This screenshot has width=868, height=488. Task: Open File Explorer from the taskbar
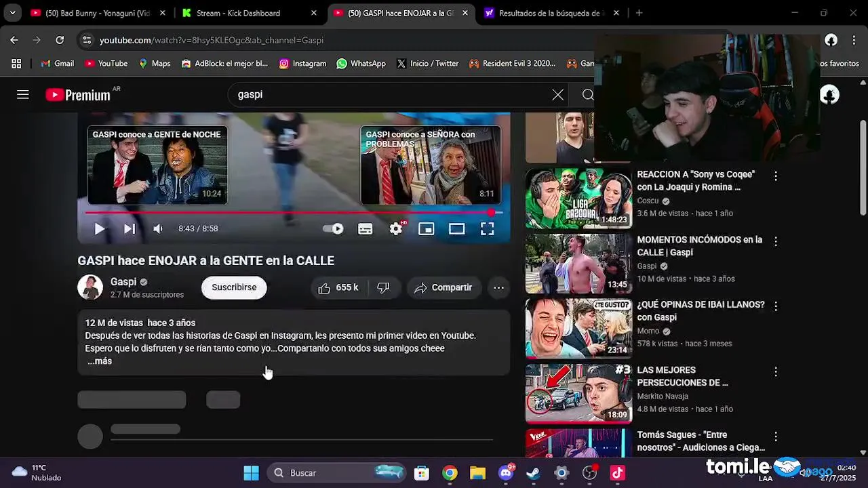(x=478, y=473)
